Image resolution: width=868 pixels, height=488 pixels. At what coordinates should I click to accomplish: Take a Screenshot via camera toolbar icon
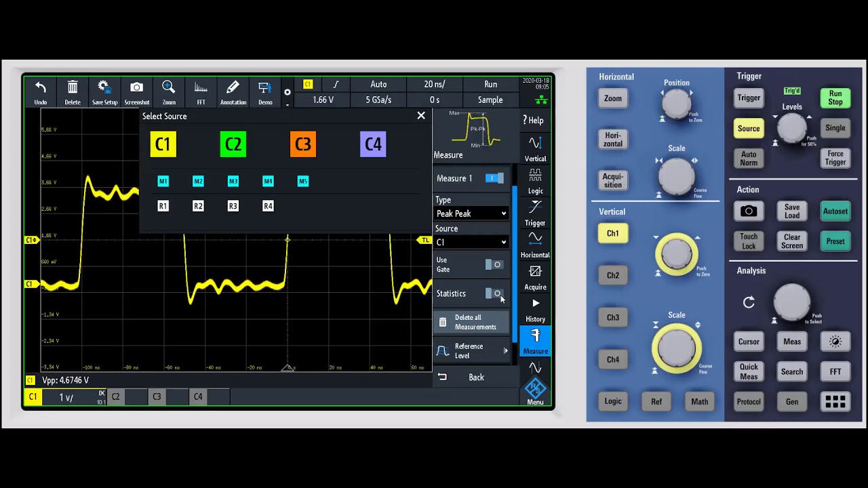pyautogui.click(x=136, y=92)
